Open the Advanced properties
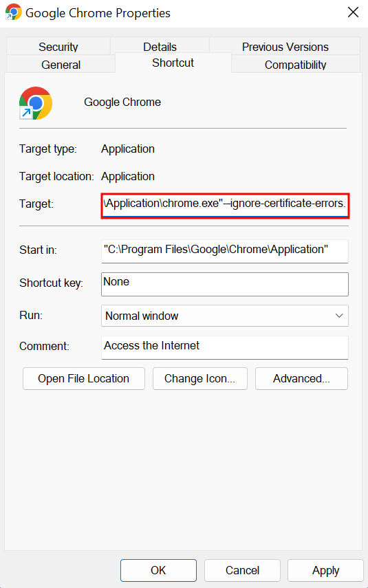 click(301, 378)
